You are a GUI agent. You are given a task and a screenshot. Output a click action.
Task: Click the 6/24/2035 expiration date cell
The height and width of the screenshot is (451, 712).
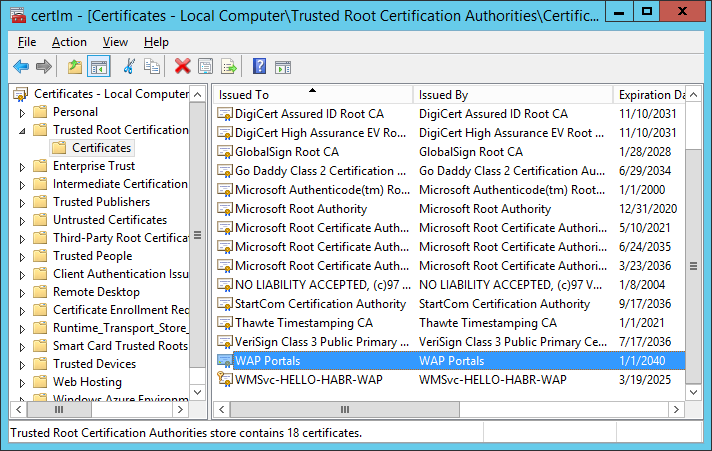[x=645, y=247]
